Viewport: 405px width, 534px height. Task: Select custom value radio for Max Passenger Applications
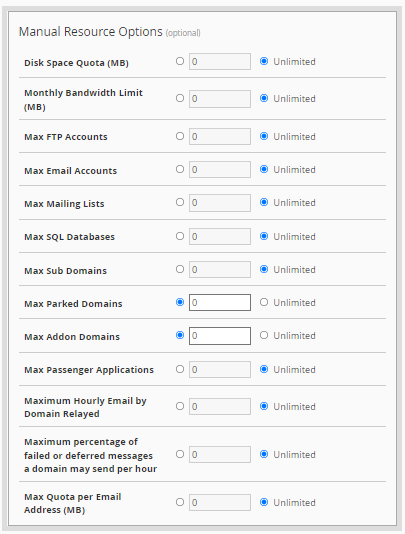pos(180,369)
